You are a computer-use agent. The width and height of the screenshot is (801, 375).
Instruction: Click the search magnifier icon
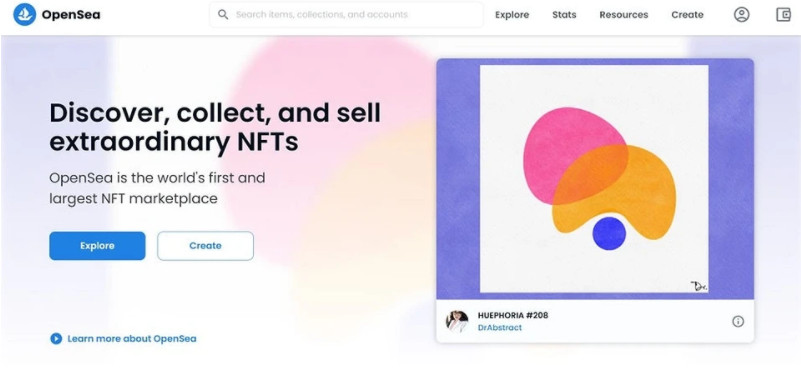pos(223,14)
